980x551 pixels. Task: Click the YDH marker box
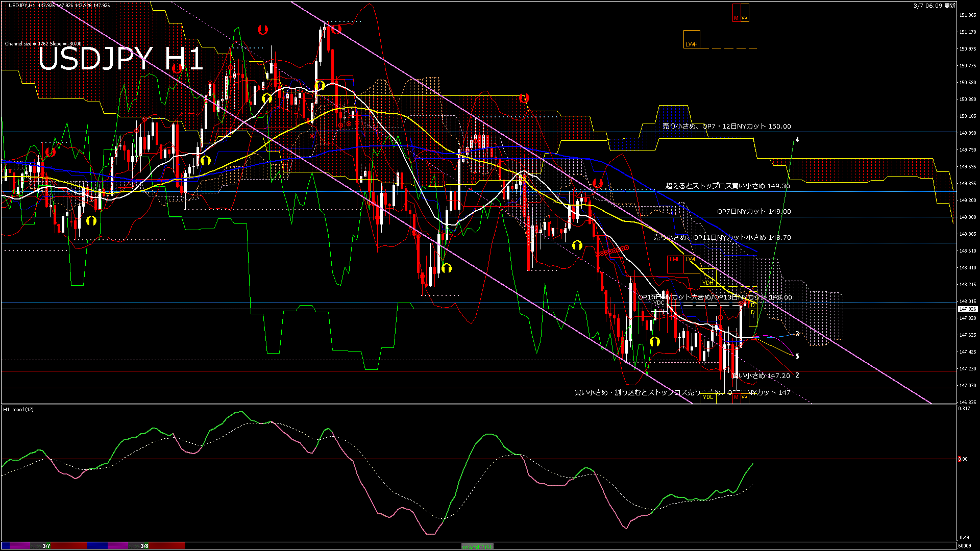[x=707, y=278]
